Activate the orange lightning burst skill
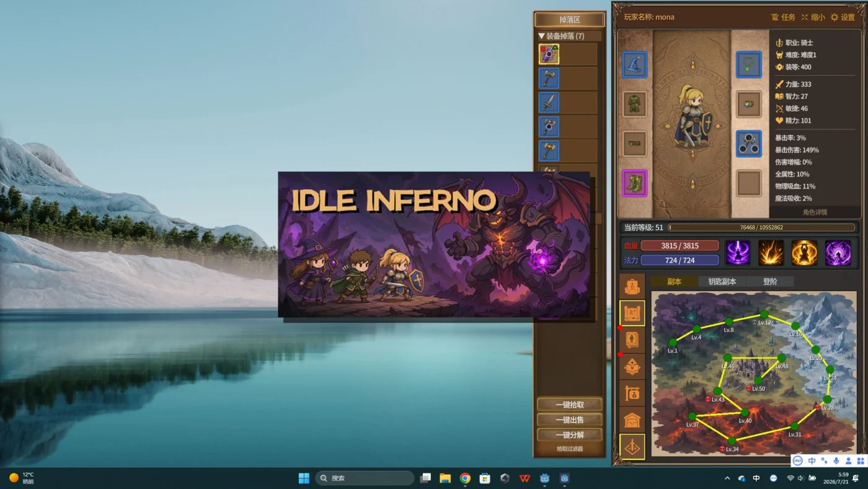This screenshot has height=489, width=868. [771, 253]
